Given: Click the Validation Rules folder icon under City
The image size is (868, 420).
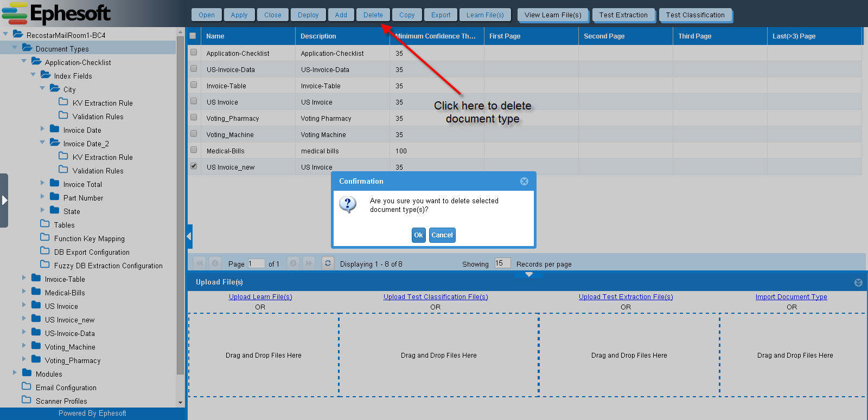Looking at the screenshot, I should click(x=63, y=116).
